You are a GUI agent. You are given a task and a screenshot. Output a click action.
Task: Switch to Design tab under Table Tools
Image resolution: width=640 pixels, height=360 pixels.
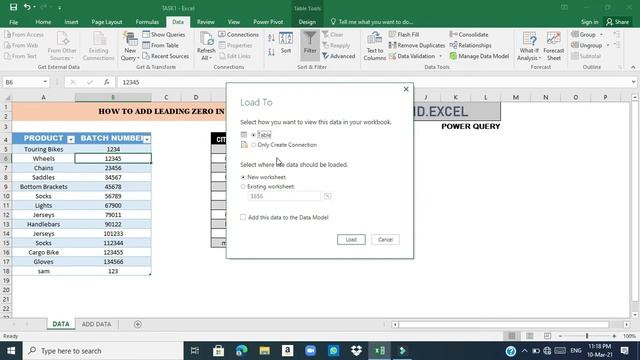307,22
